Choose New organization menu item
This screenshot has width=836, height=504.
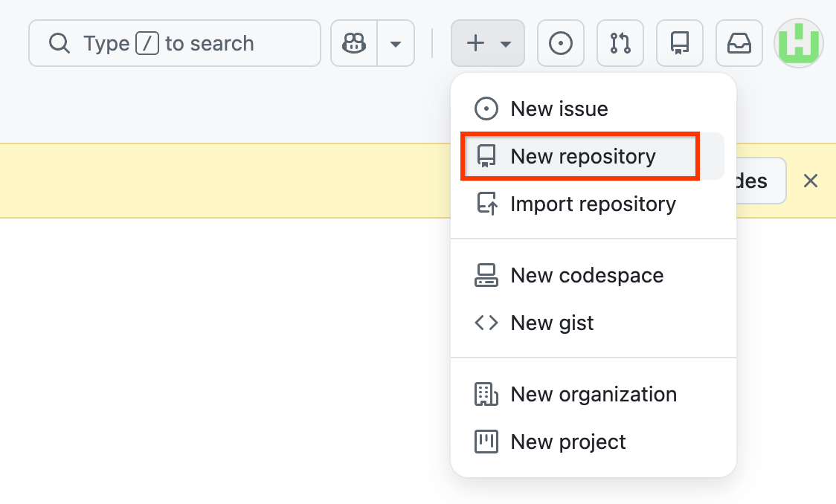click(593, 394)
